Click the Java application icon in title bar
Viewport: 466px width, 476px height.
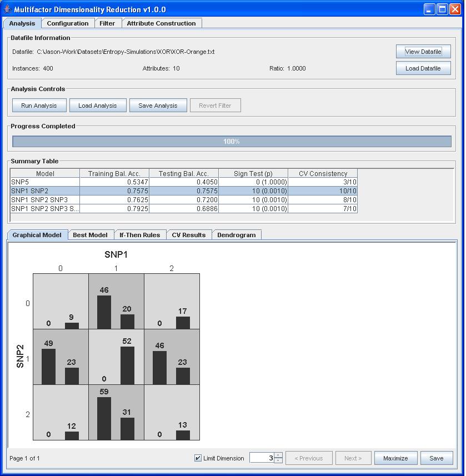7,9
